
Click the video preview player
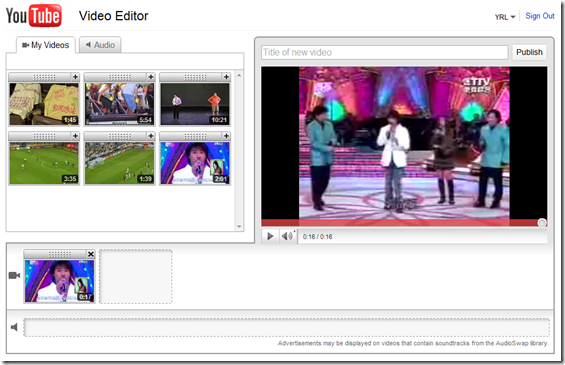pos(404,143)
